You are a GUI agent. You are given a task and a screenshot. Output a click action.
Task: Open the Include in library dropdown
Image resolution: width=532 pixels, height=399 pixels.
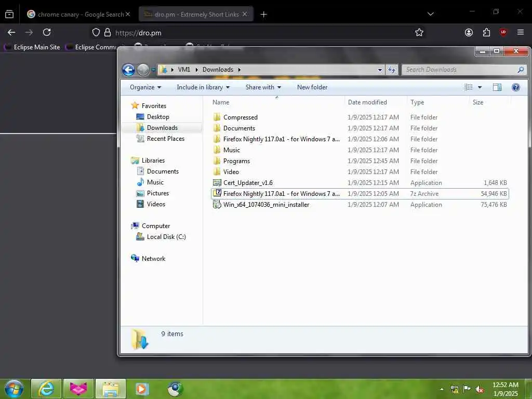203,87
